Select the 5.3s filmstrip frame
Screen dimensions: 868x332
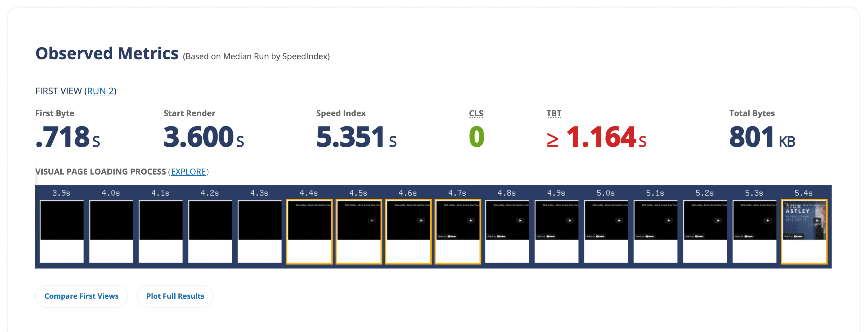click(755, 231)
